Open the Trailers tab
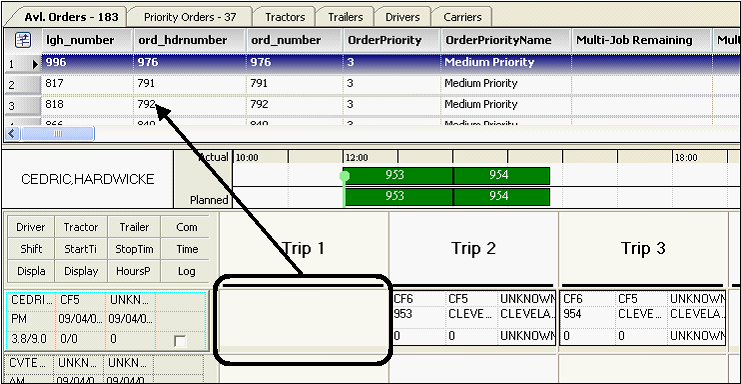 pos(345,17)
